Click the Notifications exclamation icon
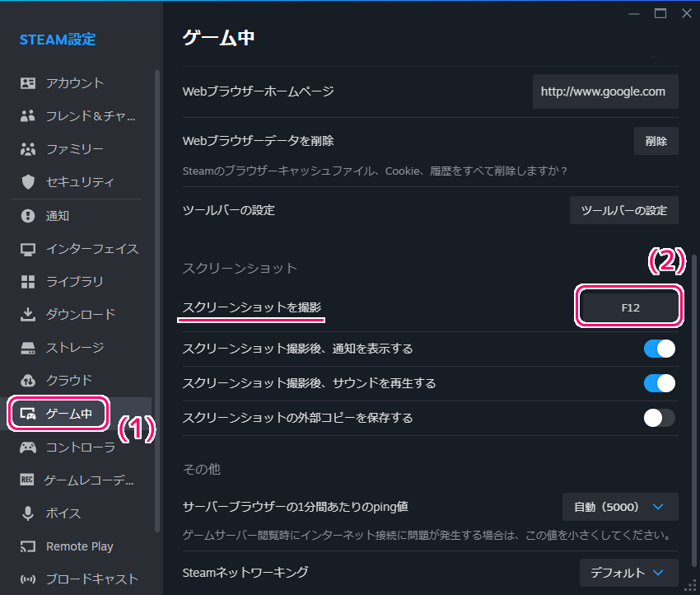Viewport: 700px width, 595px height. click(x=28, y=216)
